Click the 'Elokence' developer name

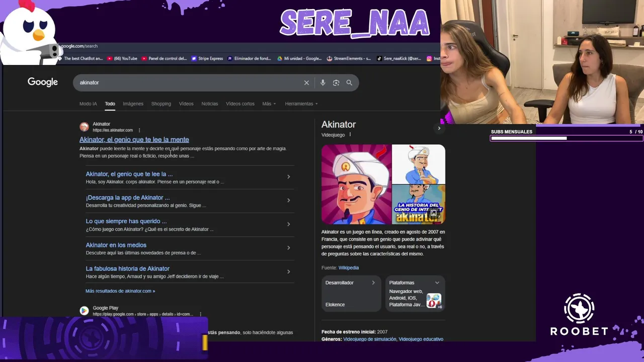point(335,305)
